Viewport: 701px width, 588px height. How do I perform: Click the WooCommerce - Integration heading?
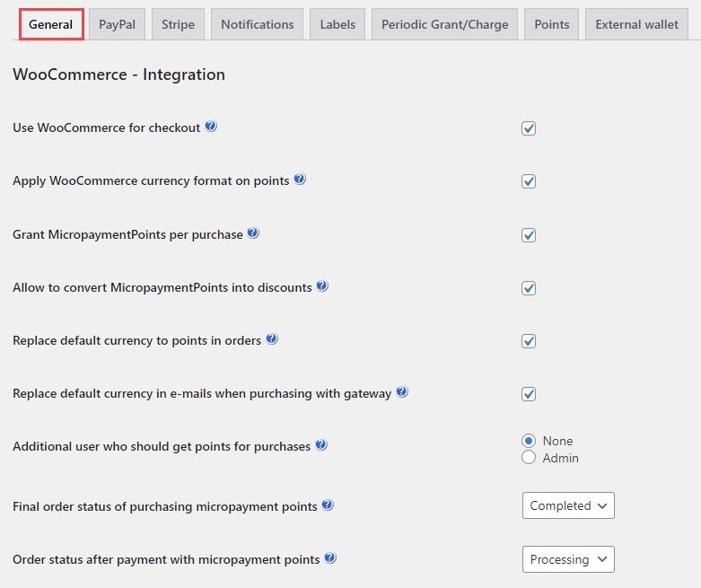click(118, 75)
